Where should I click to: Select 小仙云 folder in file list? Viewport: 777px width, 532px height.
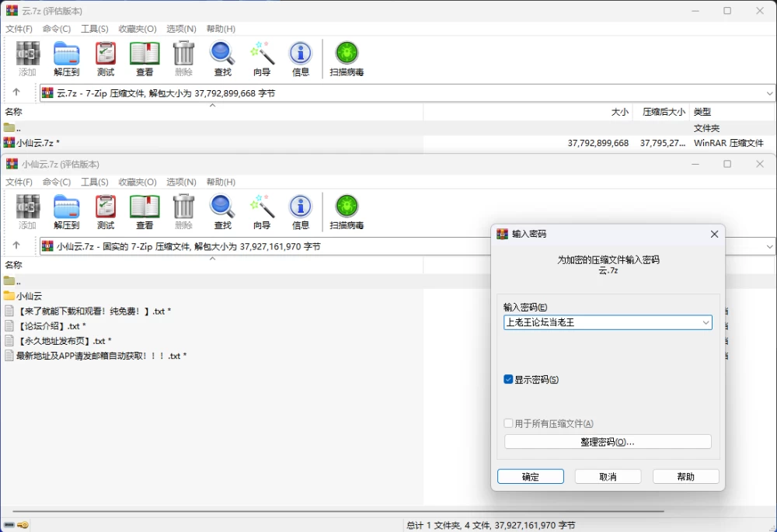click(23, 296)
